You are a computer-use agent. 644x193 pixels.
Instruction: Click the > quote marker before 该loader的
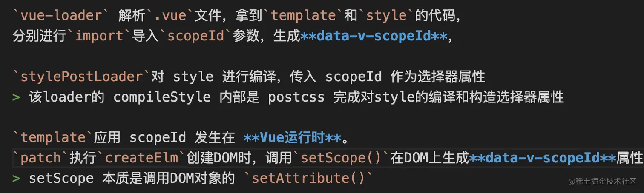16,97
